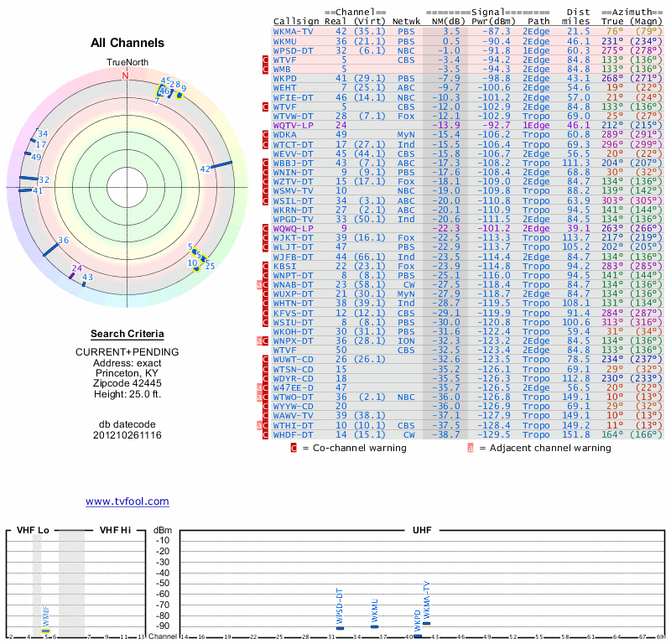Image resolution: width=671 pixels, height=644 pixels.
Task: Select the purple WQTV-LP callsign row
Action: (x=294, y=125)
